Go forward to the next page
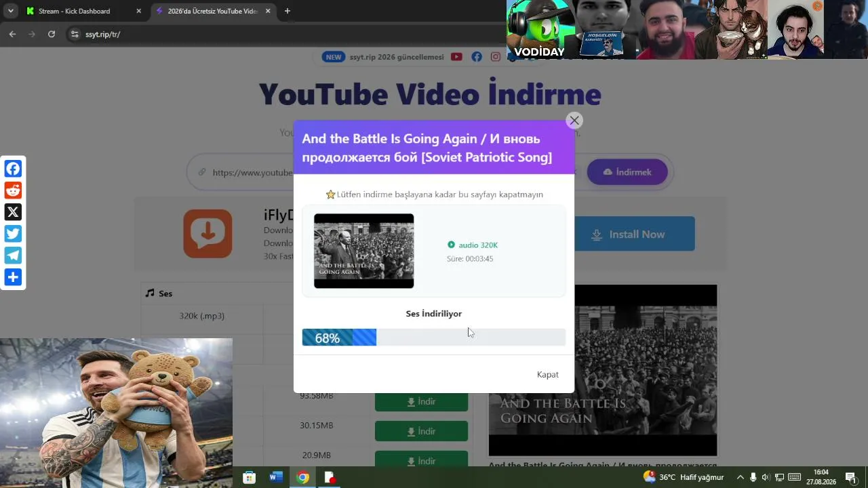 (31, 34)
